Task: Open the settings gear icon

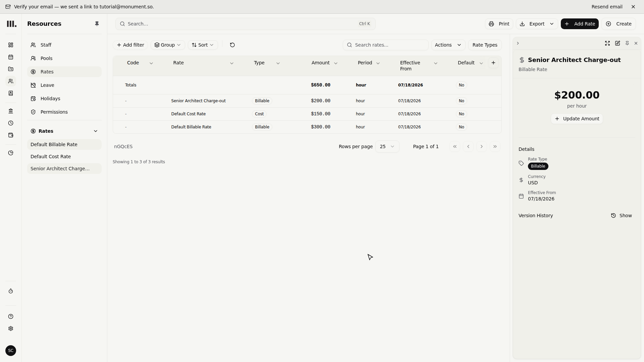Action: pyautogui.click(x=11, y=328)
